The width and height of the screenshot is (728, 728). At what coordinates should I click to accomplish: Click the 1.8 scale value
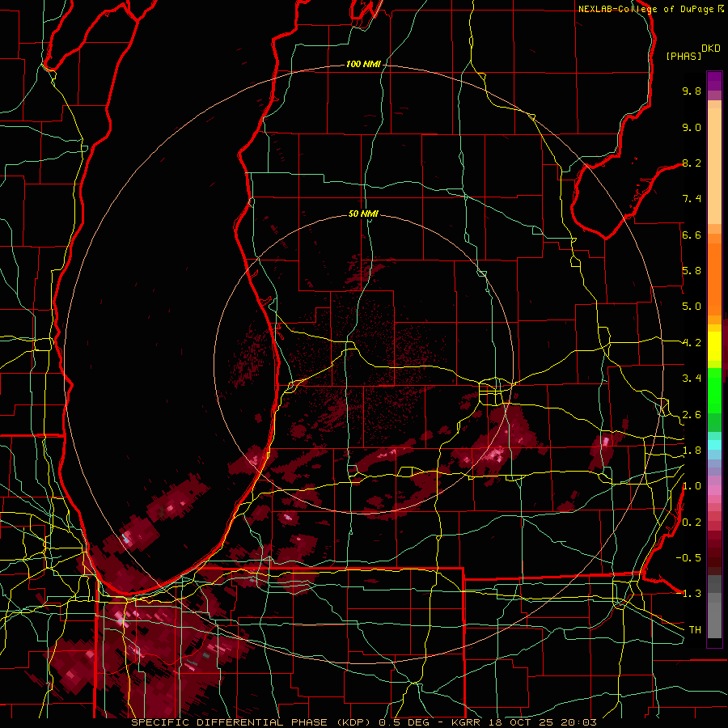[692, 451]
